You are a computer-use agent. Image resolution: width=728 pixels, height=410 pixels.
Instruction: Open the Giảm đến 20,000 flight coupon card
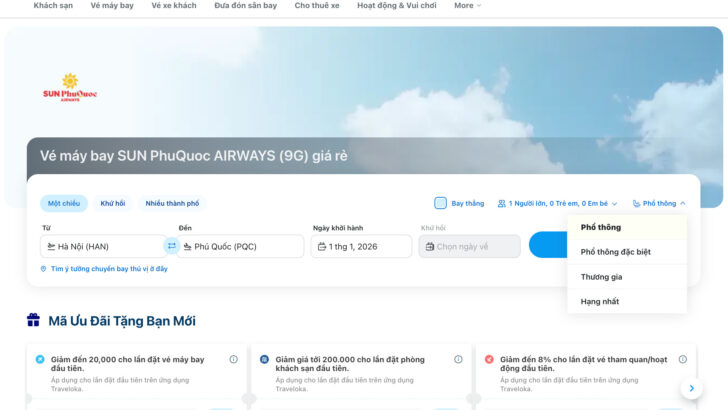(x=136, y=375)
